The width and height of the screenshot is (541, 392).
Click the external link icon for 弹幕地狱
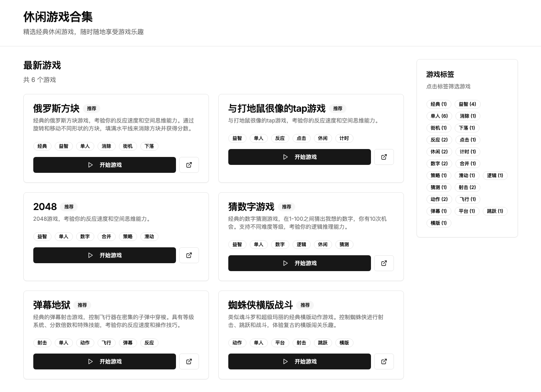pos(189,361)
